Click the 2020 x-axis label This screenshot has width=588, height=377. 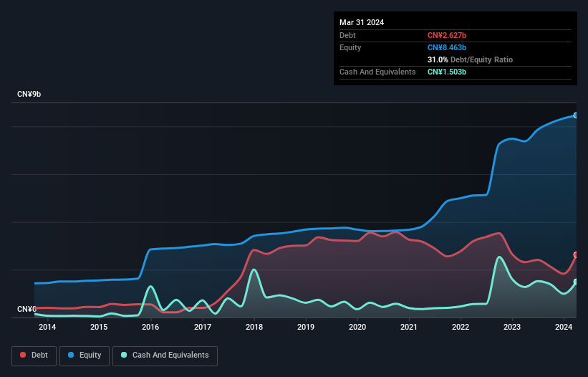point(357,327)
